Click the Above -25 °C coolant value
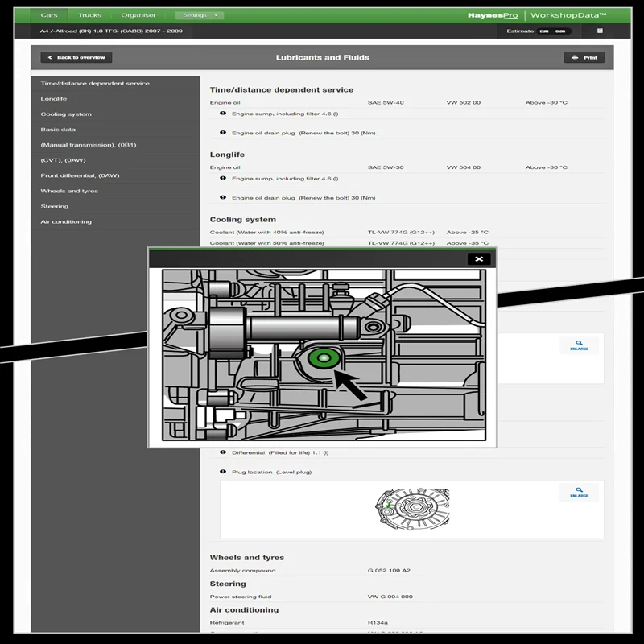This screenshot has height=644, width=644. coord(468,233)
